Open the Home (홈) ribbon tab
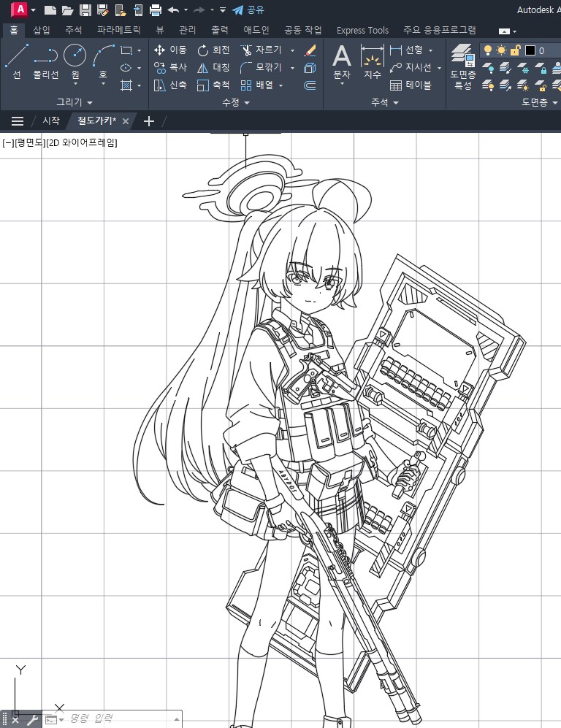Screen dimensions: 561x728 [14, 30]
